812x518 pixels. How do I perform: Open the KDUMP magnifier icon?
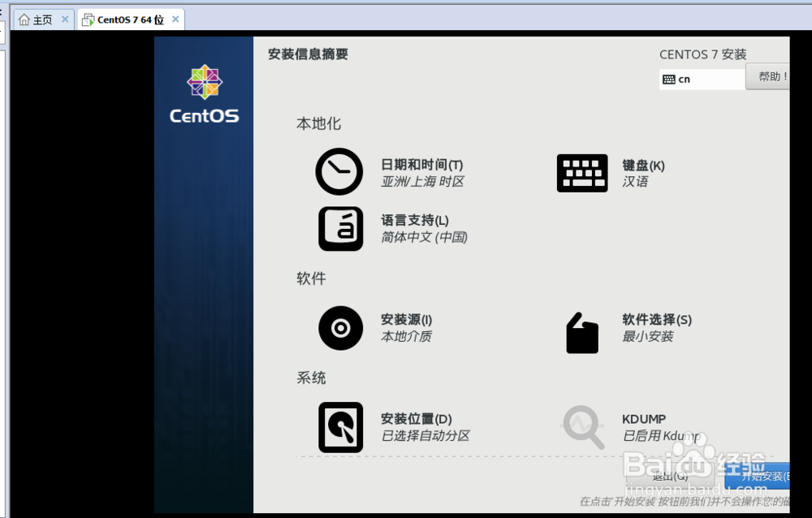[584, 427]
